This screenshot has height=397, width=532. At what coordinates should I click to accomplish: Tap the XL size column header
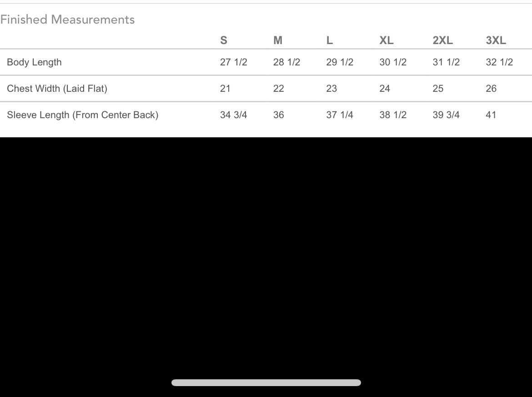click(386, 40)
